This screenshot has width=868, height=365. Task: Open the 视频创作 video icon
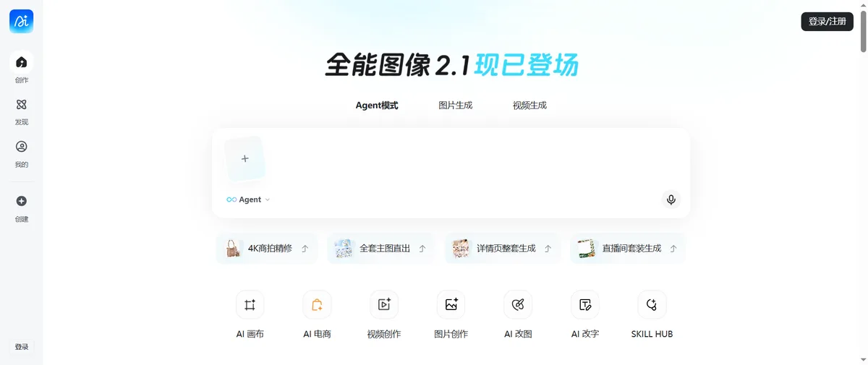pos(384,305)
